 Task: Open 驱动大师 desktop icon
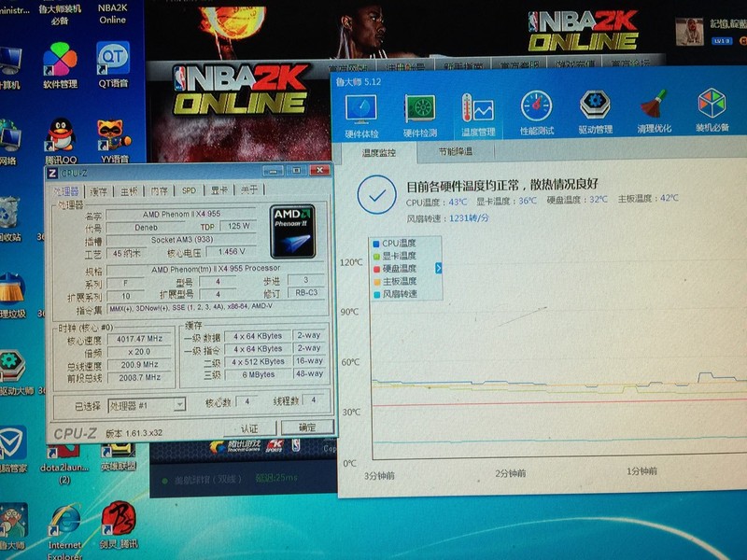click(14, 372)
